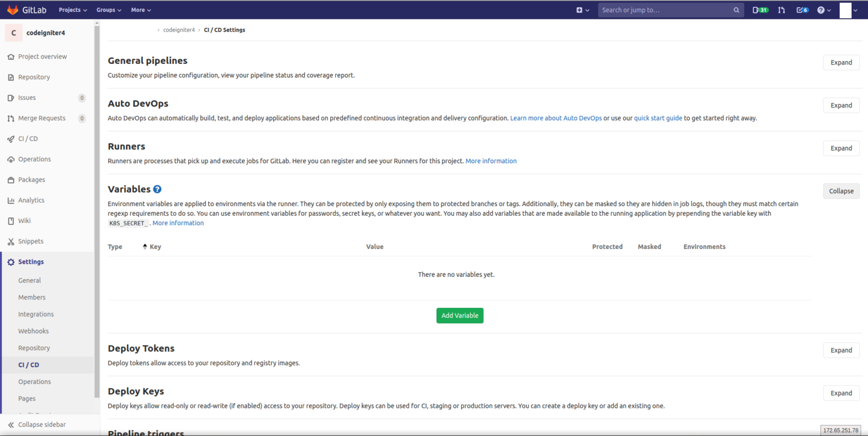Open the quick start guide link
This screenshot has width=868, height=436.
pyautogui.click(x=658, y=118)
